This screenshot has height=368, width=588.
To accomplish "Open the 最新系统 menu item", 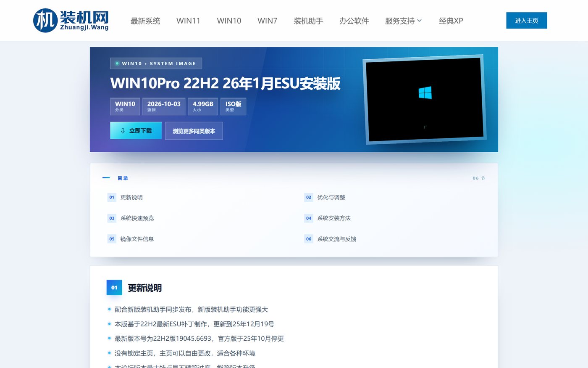I will pyautogui.click(x=145, y=21).
